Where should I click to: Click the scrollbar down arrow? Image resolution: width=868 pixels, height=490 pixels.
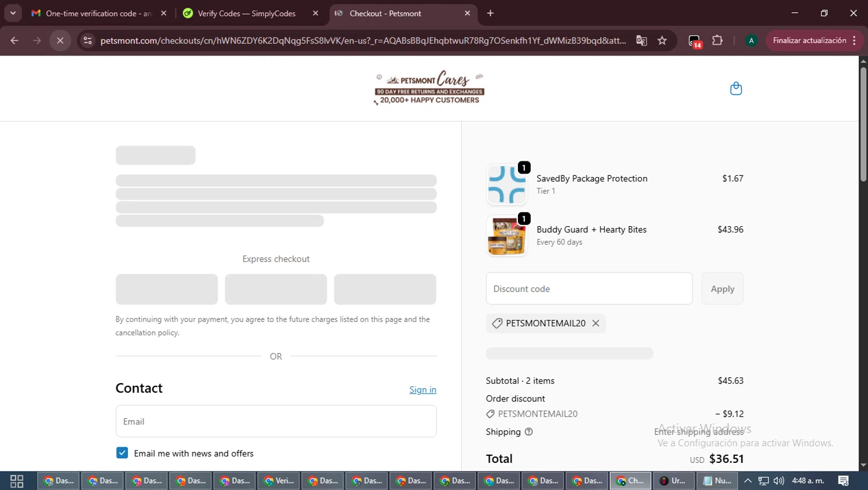coord(863,465)
